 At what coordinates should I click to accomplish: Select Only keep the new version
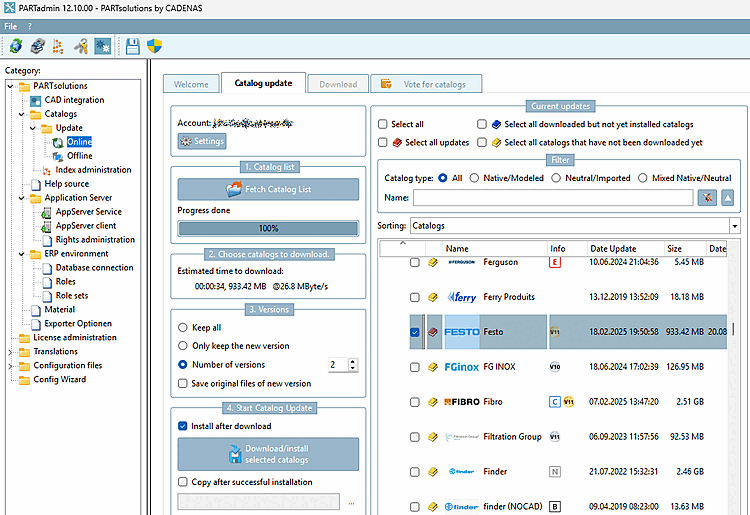[x=183, y=346]
